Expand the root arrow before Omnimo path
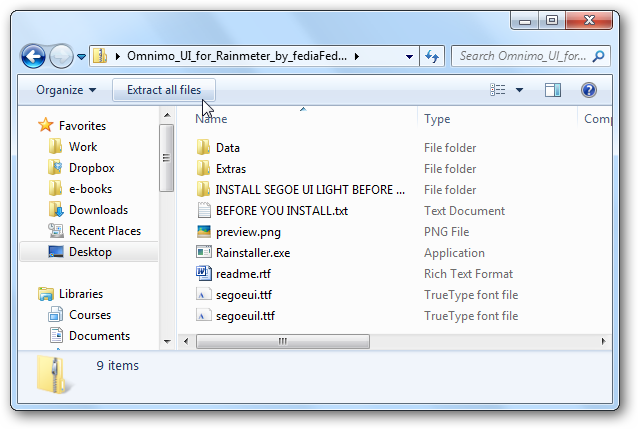638x429 pixels. (118, 56)
